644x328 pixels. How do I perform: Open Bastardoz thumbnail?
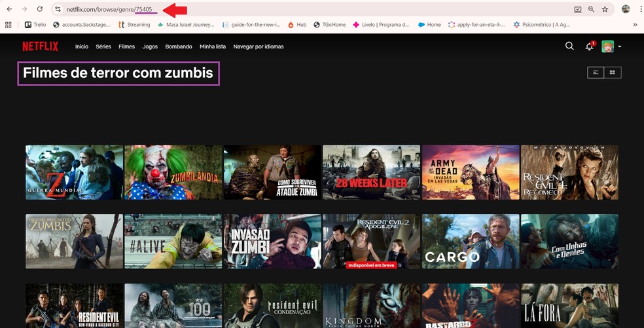coord(471,306)
